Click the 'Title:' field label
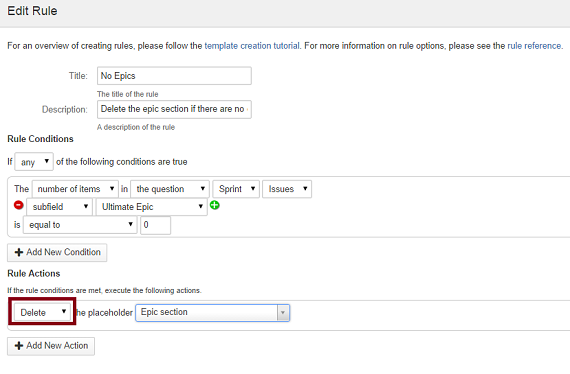 (x=78, y=76)
